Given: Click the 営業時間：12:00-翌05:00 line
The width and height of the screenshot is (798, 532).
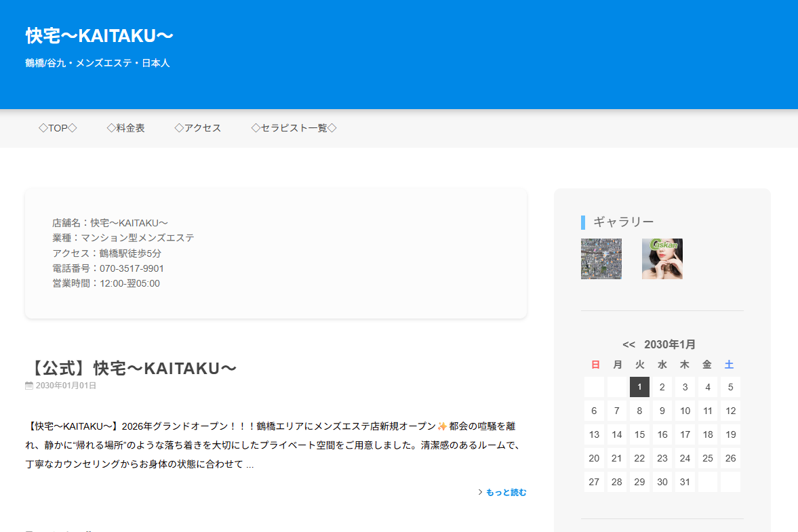Looking at the screenshot, I should pos(106,284).
